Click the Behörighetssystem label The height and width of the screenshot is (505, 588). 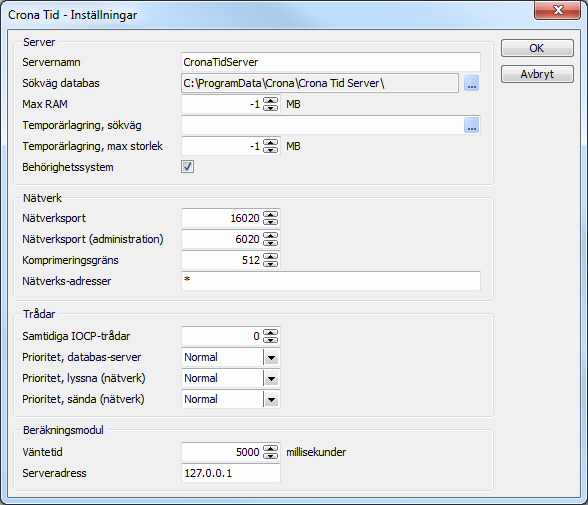point(68,167)
